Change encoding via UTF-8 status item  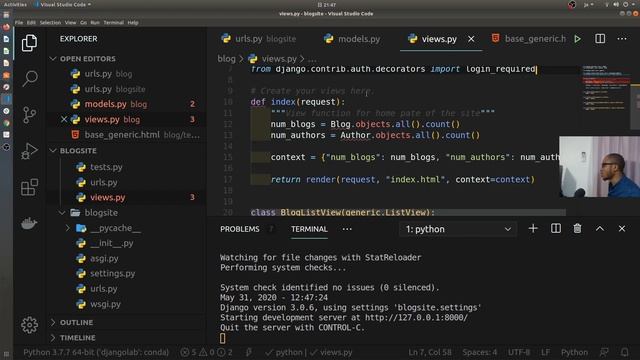pos(519,352)
